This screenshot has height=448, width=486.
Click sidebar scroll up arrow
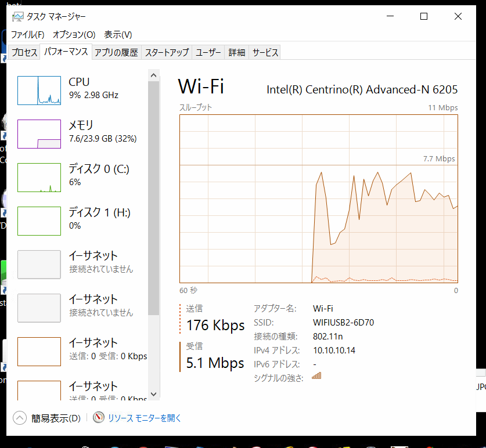(x=153, y=75)
